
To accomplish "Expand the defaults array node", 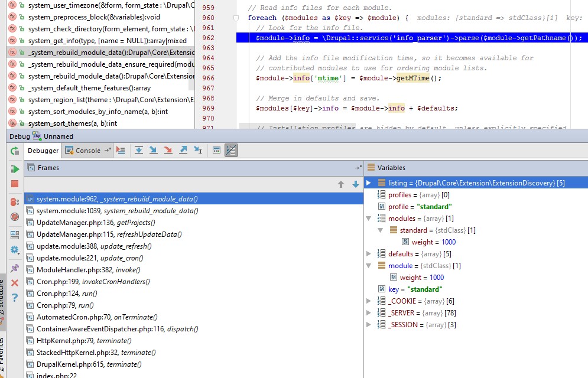I will (x=369, y=254).
